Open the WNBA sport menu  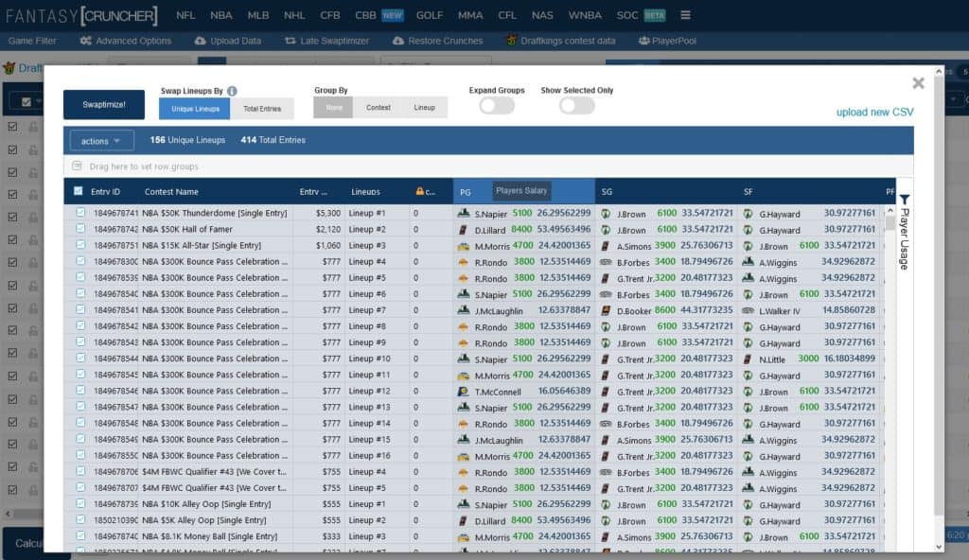[x=585, y=15]
